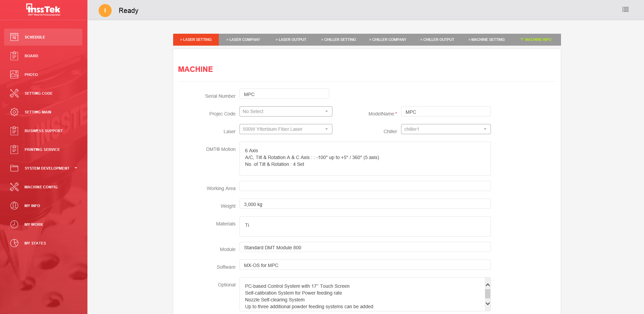Open Printing Service in the sidebar
The width and height of the screenshot is (644, 314).
[x=42, y=150]
